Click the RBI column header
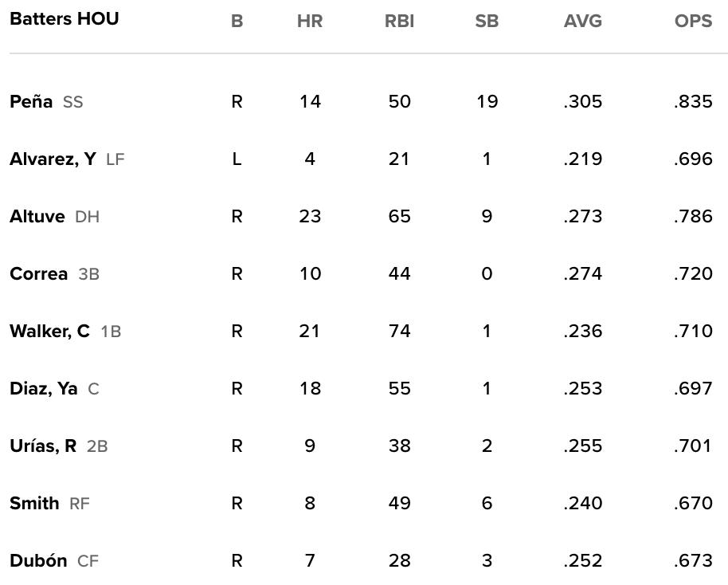The width and height of the screenshot is (728, 585). [x=399, y=22]
